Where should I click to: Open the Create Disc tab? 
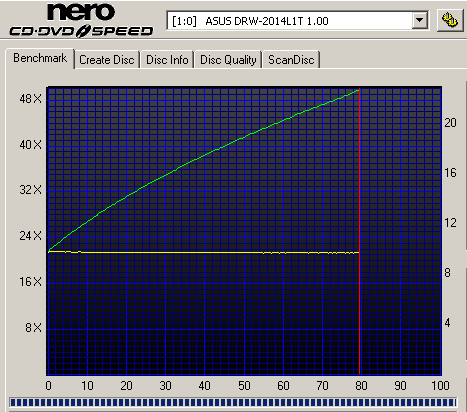point(107,60)
